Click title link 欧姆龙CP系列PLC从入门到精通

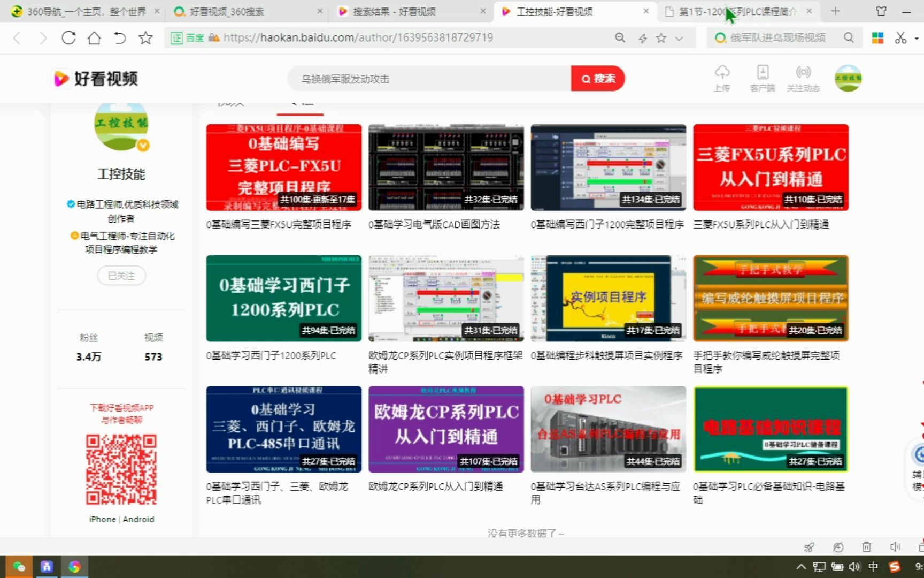click(x=436, y=486)
